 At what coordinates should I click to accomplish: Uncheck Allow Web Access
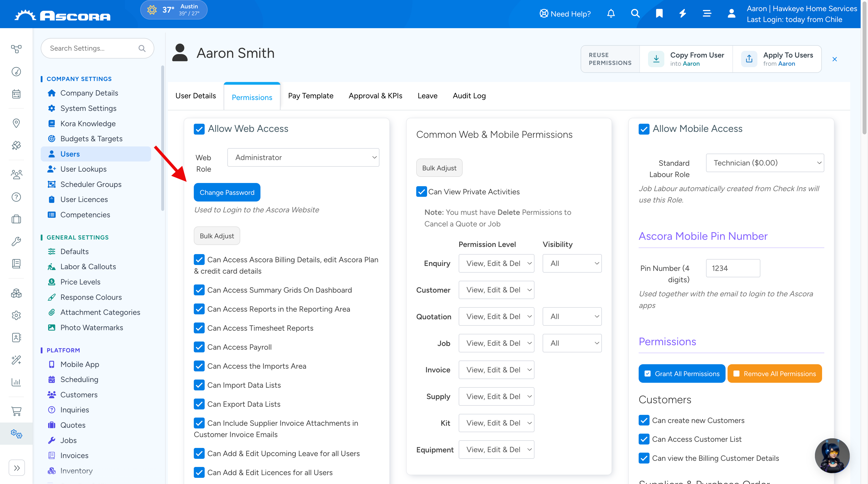[x=199, y=129]
